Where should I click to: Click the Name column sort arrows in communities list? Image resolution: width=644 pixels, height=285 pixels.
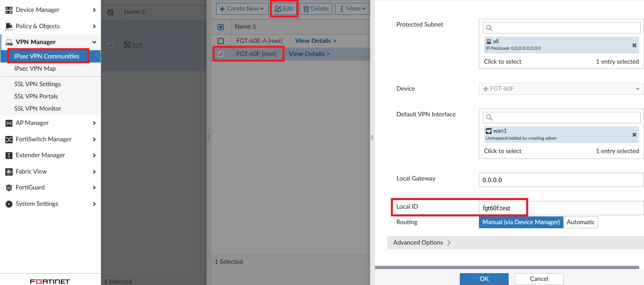[143, 12]
